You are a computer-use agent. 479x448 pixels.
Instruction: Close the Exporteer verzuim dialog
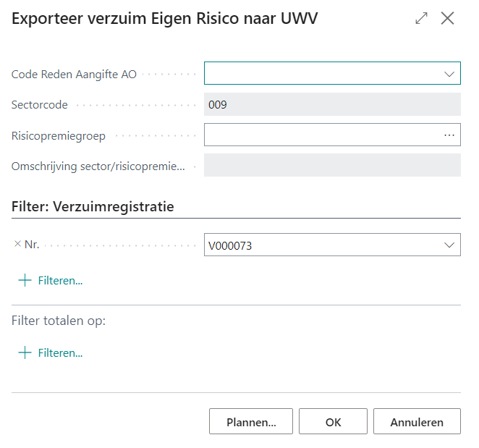click(x=448, y=19)
